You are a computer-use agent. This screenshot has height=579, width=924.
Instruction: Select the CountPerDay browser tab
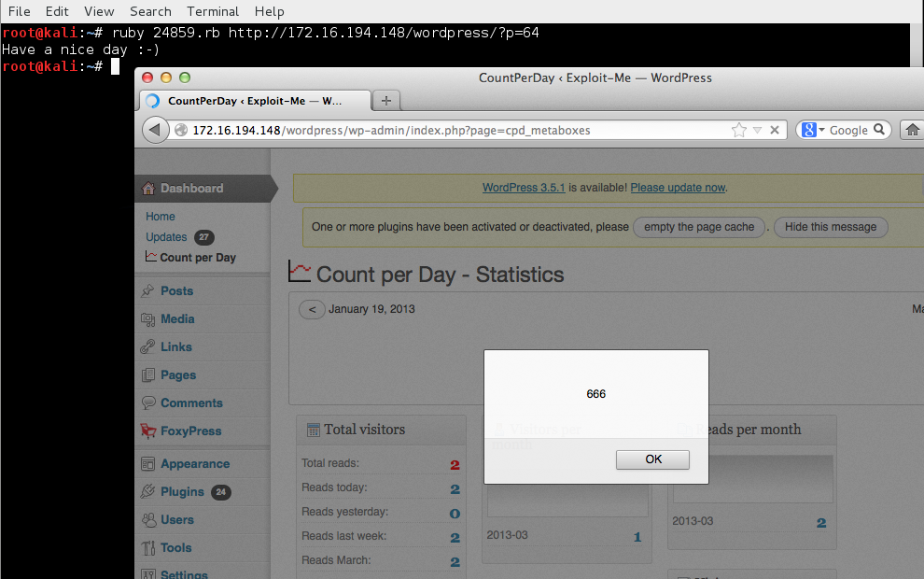(256, 101)
